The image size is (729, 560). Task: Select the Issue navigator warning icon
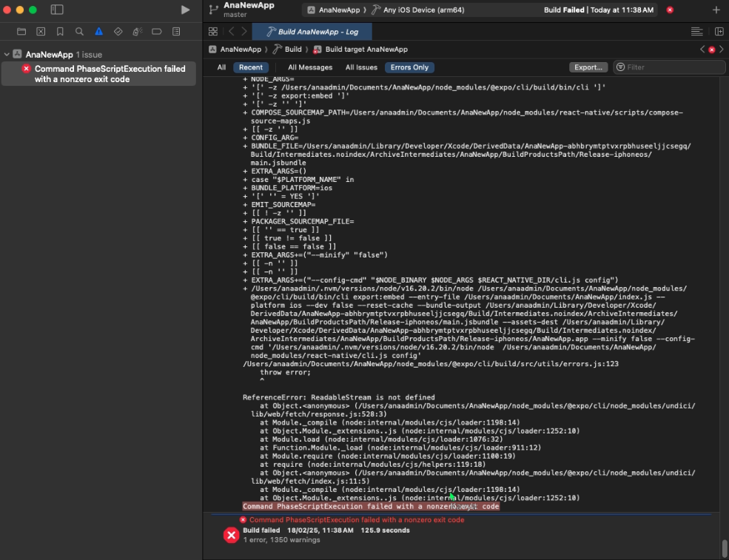pyautogui.click(x=98, y=32)
